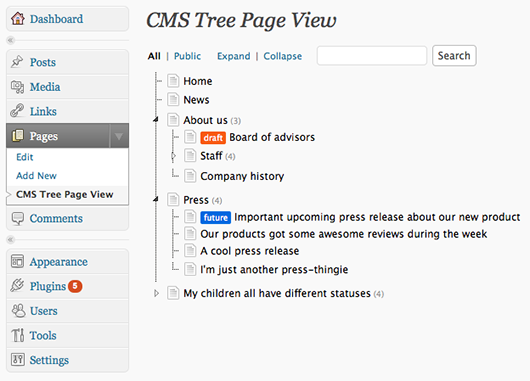The height and width of the screenshot is (381, 530).
Task: Select the Company history page
Action: click(x=242, y=176)
